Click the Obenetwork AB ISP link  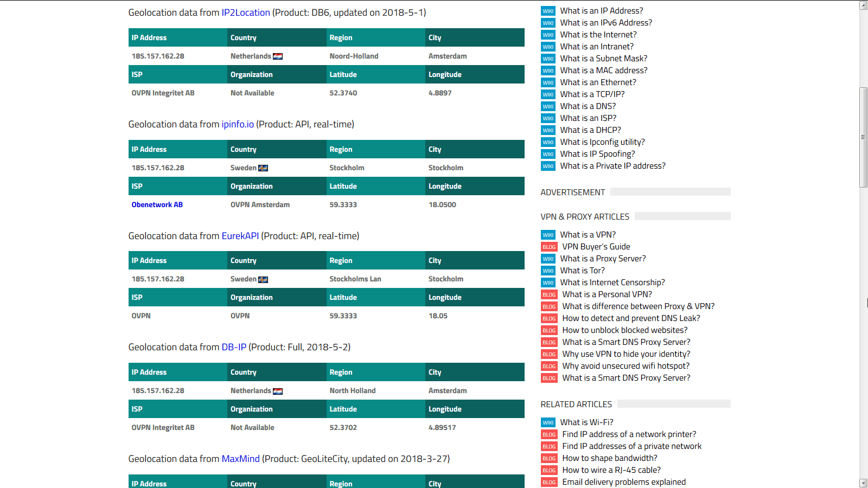coord(157,204)
